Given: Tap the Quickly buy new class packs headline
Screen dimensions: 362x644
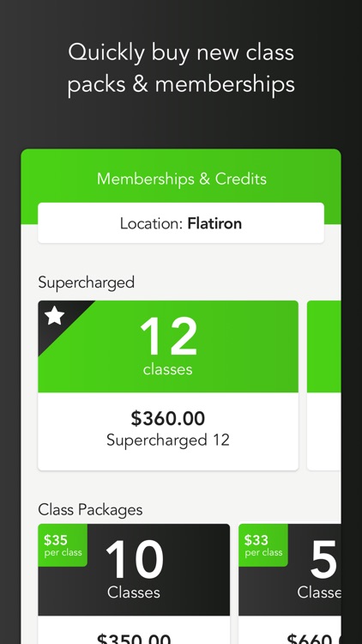Looking at the screenshot, I should coord(181,68).
